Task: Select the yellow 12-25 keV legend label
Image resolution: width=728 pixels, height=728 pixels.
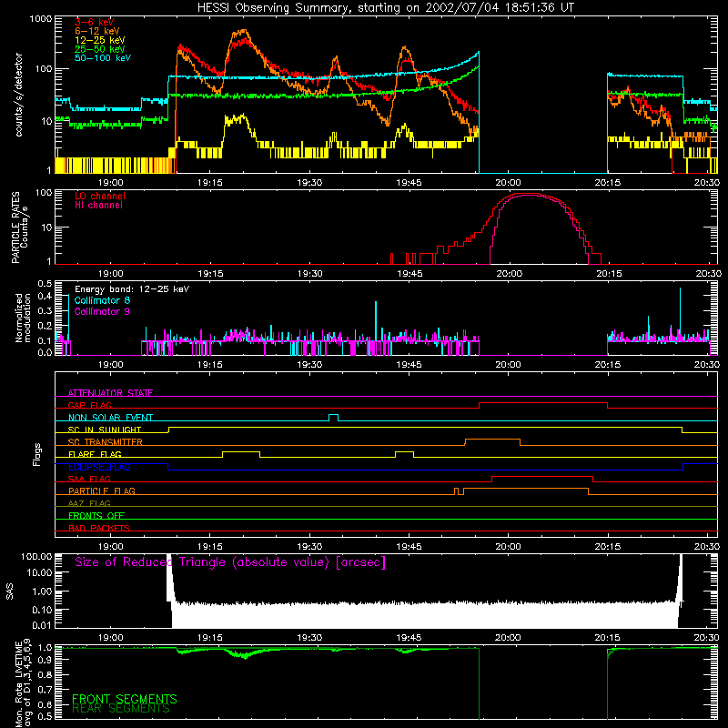Action: [100, 40]
